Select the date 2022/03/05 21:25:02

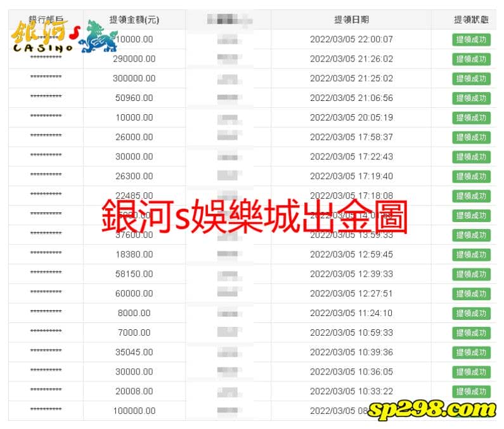351,79
